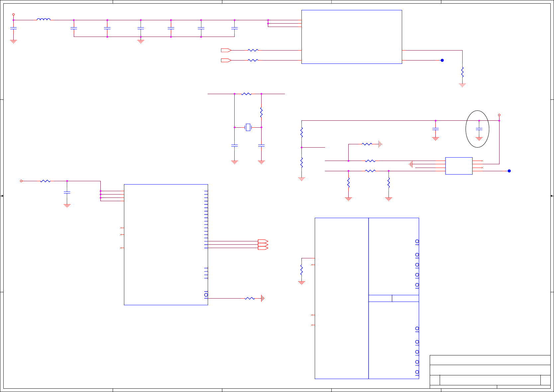Image resolution: width=554 pixels, height=392 pixels.
Task: Select the lower red input port symbol
Action: [226, 60]
